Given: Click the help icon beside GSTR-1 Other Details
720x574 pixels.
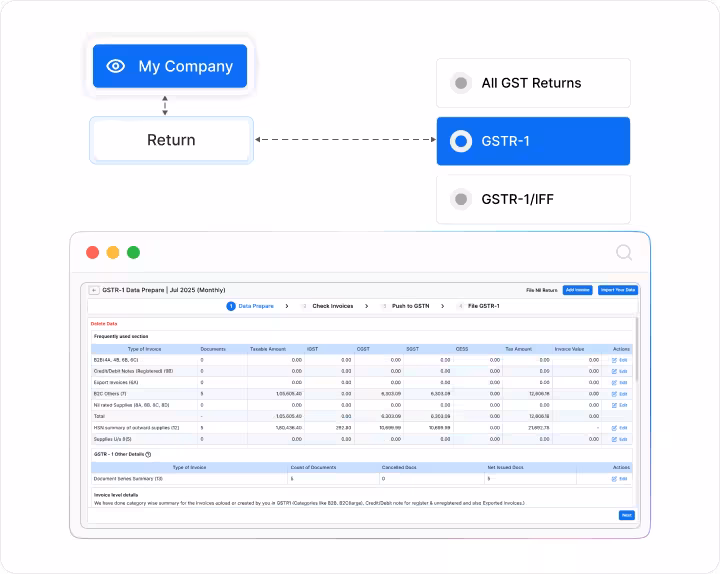Looking at the screenshot, I should pos(148,455).
